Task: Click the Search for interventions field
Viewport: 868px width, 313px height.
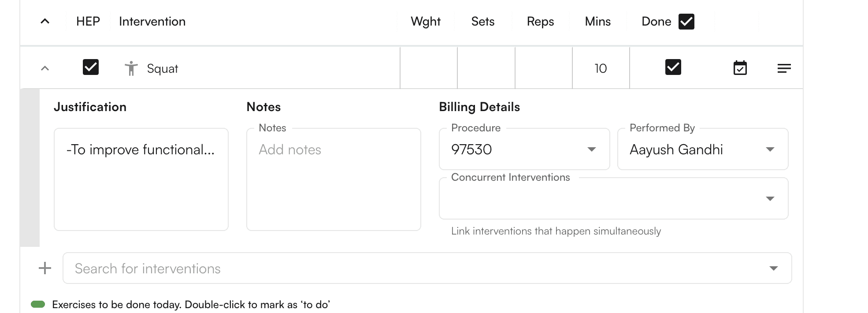Action: 308,268
